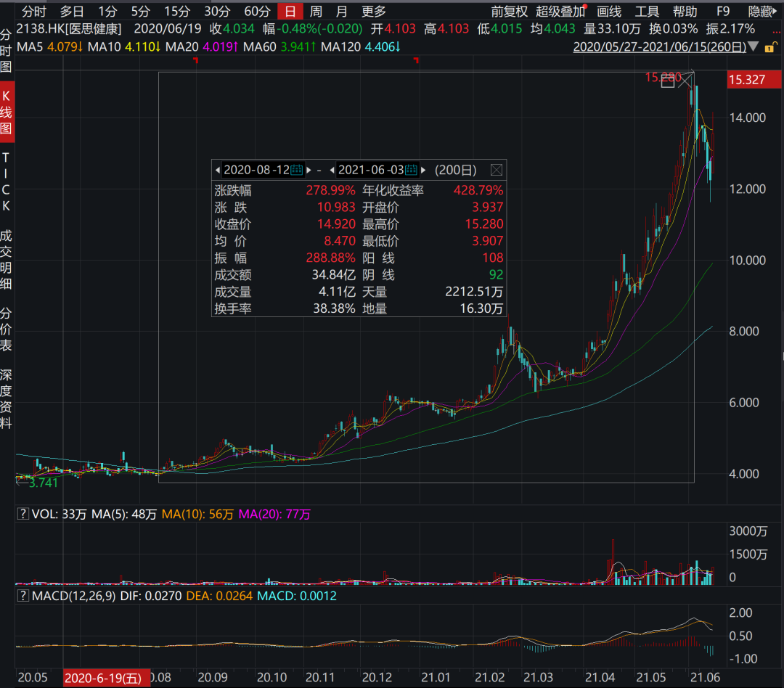Click the MA10 4.110 moving average label
Viewport: 784px width, 688px height.
point(124,47)
